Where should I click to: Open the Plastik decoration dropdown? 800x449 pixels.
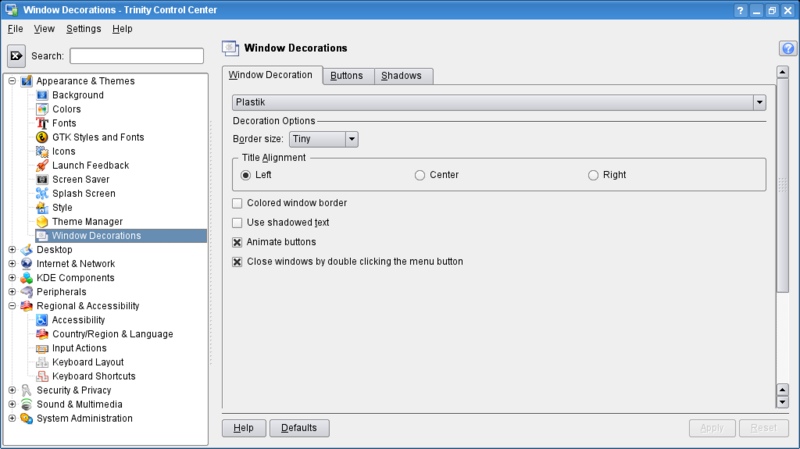pyautogui.click(x=499, y=103)
